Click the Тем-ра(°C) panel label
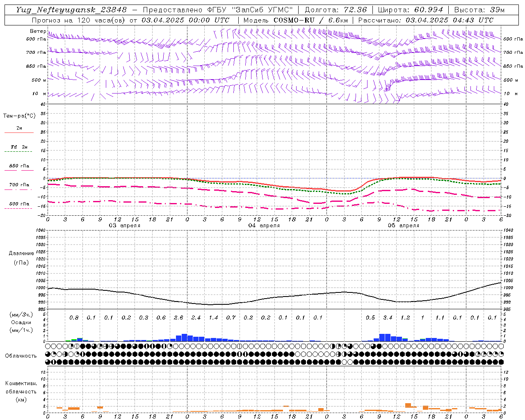 (19, 116)
